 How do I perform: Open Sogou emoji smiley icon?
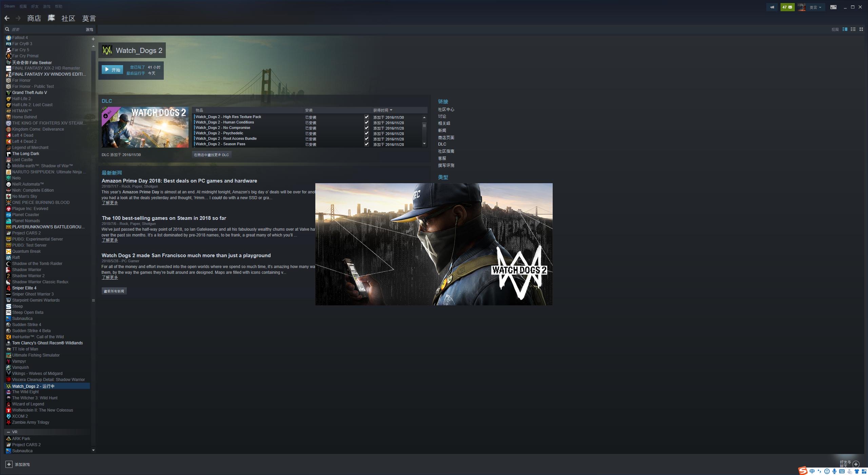pos(827,471)
